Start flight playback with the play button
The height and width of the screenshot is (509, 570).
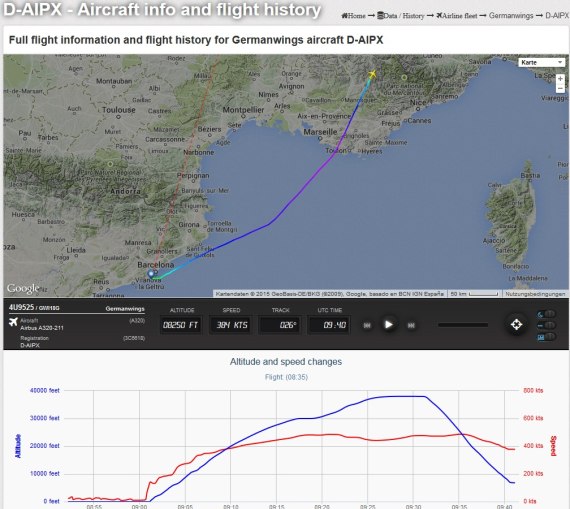[389, 324]
